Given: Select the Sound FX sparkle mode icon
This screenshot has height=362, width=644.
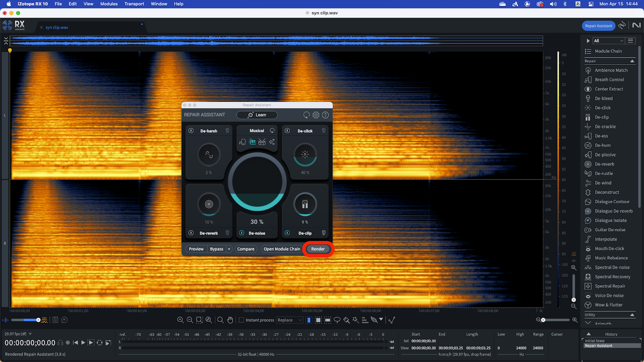Looking at the screenshot, I should click(272, 142).
